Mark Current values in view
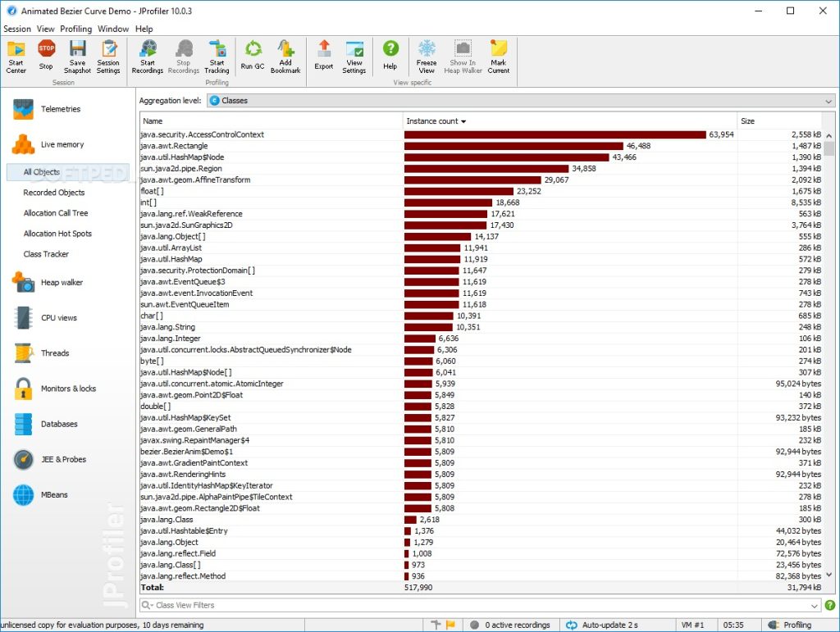This screenshot has width=840, height=632. 499,56
